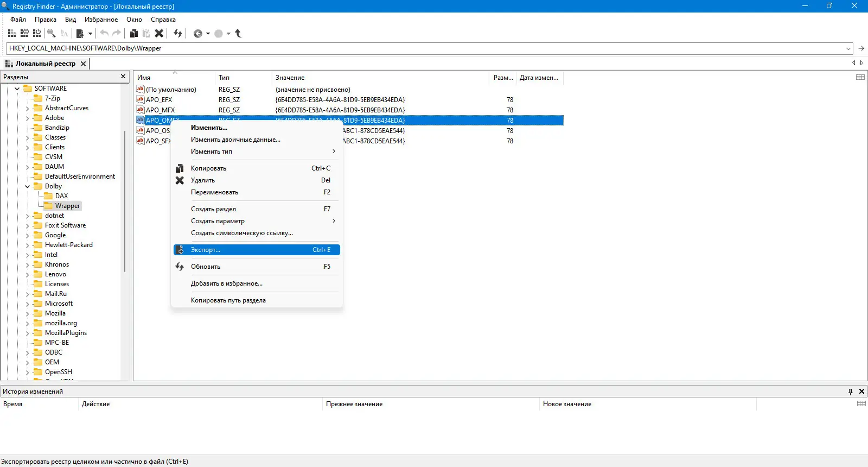The height and width of the screenshot is (467, 868).
Task: Click the Paste icon in toolbar
Action: [x=146, y=33]
